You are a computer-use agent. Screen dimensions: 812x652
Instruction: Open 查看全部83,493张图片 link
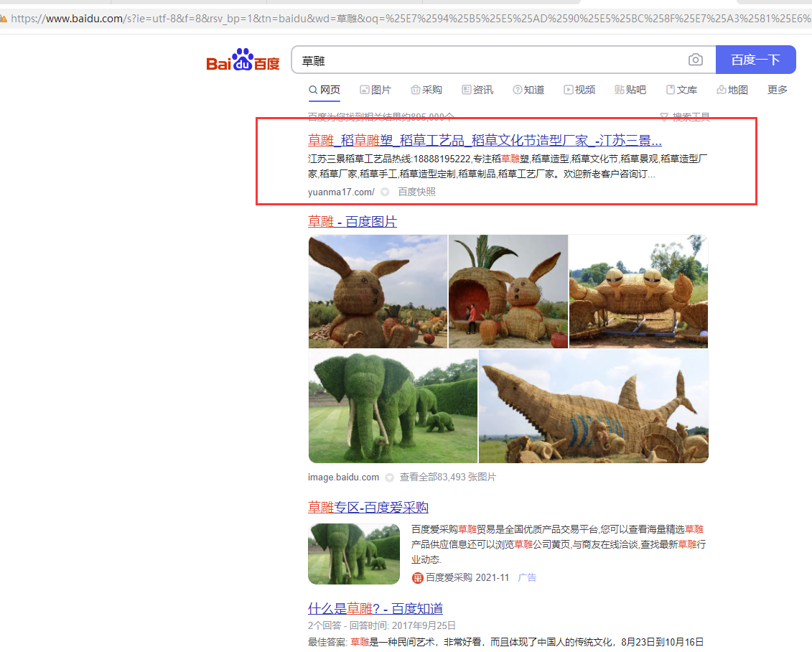coord(448,477)
